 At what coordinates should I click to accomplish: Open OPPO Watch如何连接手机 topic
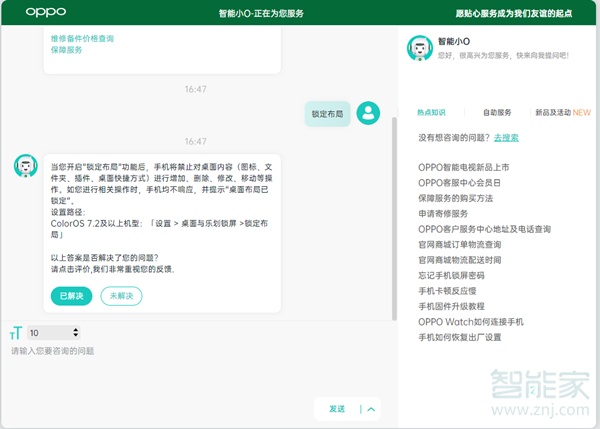tap(471, 322)
